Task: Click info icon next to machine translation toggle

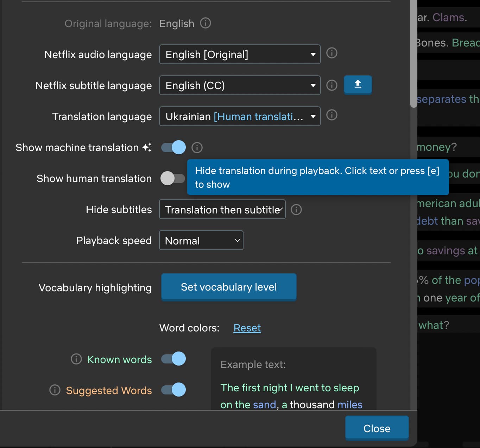Action: 197,148
